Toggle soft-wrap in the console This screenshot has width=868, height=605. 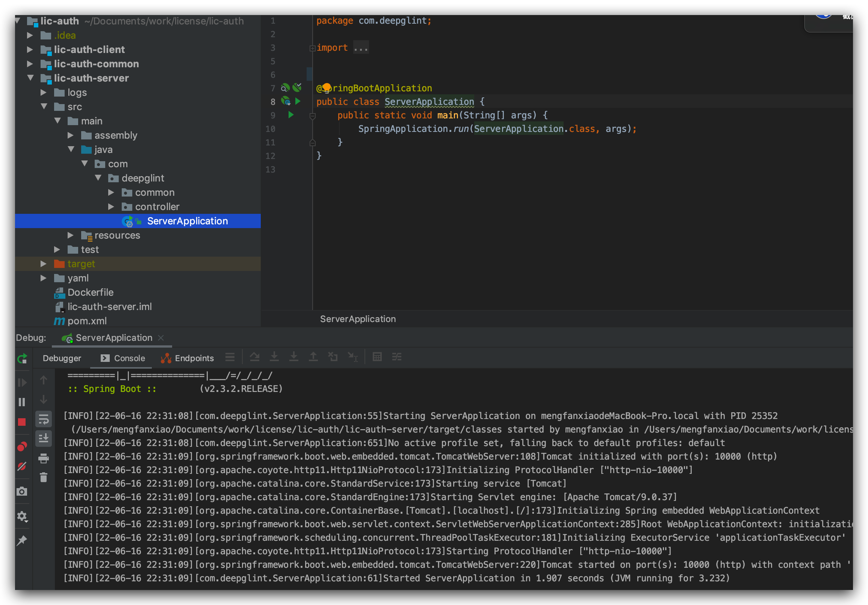pyautogui.click(x=44, y=419)
